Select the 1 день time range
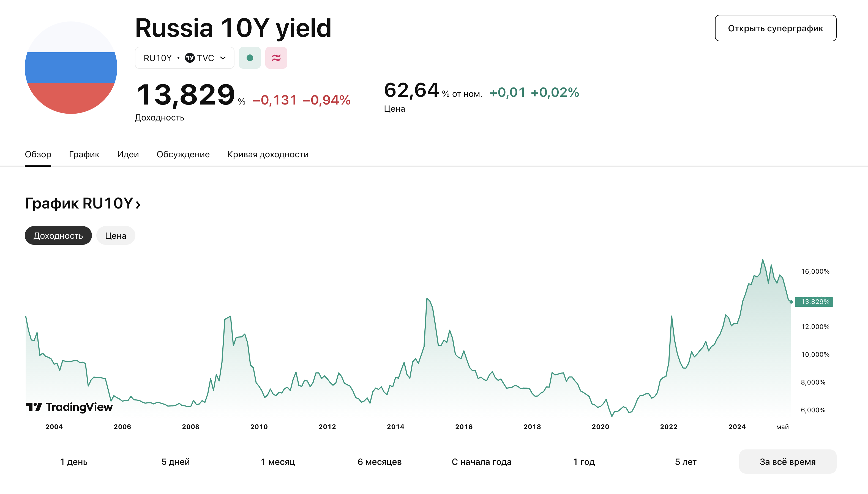Viewport: 868px width, 494px height. coord(74,462)
